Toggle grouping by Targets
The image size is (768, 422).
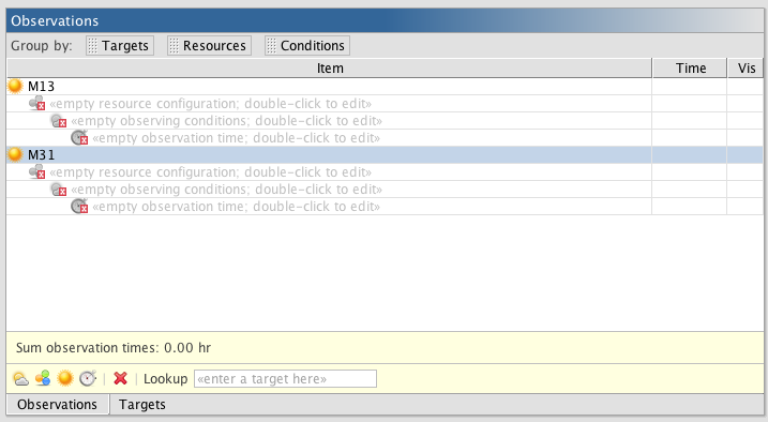(120, 46)
